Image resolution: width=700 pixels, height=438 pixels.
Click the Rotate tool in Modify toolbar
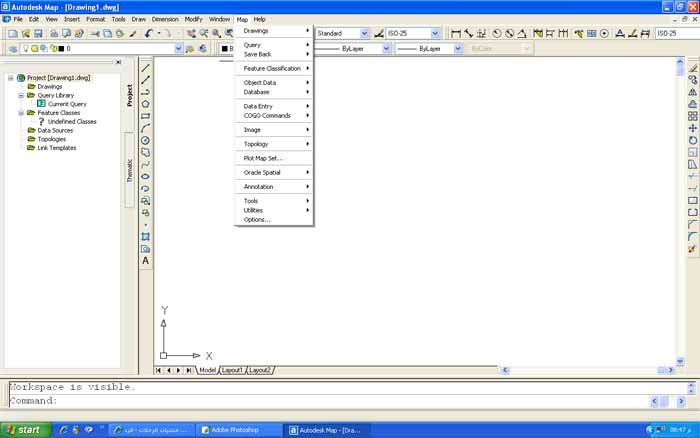coord(692,141)
